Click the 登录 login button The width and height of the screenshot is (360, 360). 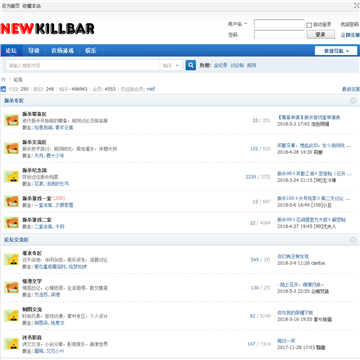[320, 34]
